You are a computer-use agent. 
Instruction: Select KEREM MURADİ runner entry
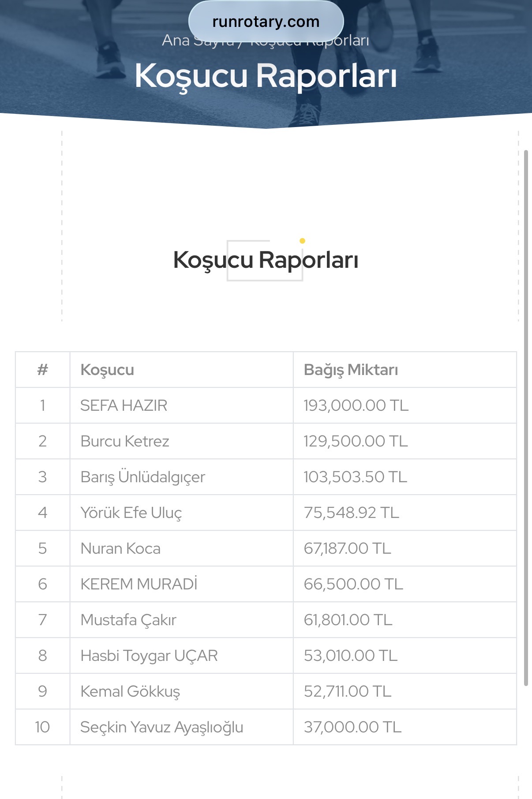[x=139, y=584]
